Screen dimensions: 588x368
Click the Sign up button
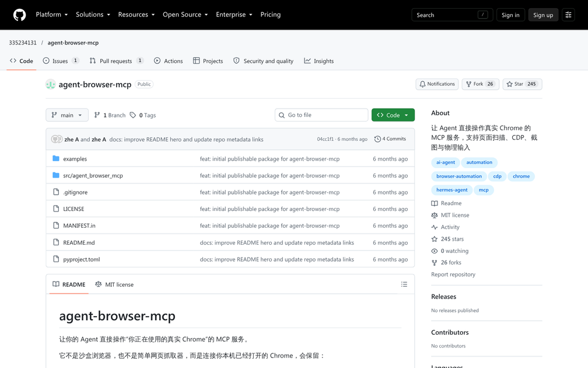pyautogui.click(x=543, y=15)
